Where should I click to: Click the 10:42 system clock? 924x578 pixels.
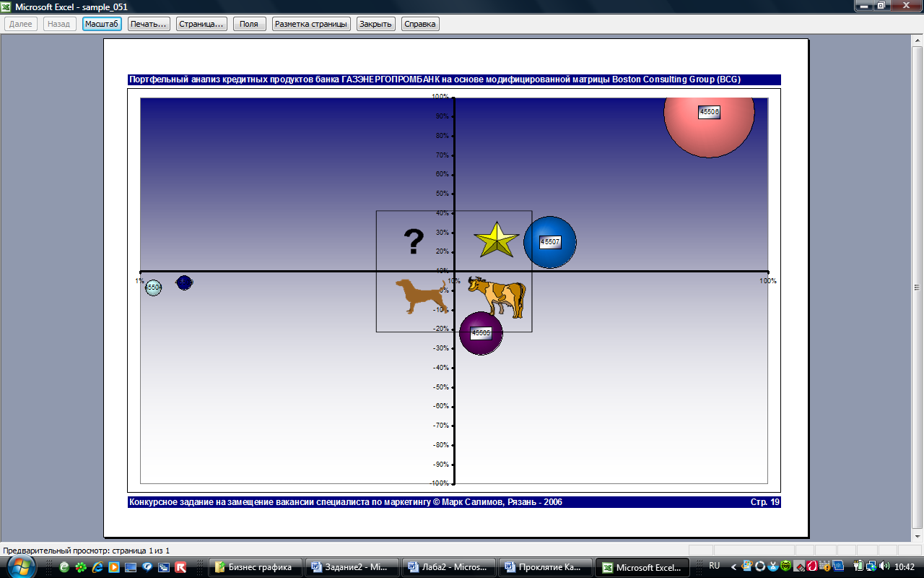(905, 566)
